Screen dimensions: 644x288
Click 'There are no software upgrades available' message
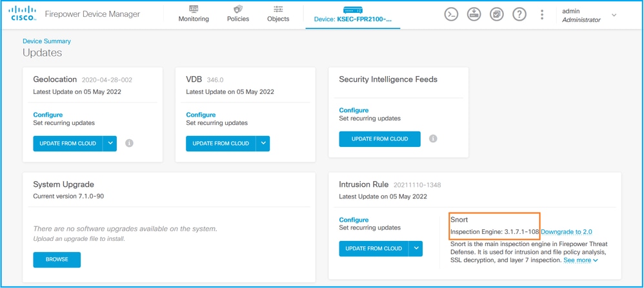(125, 229)
